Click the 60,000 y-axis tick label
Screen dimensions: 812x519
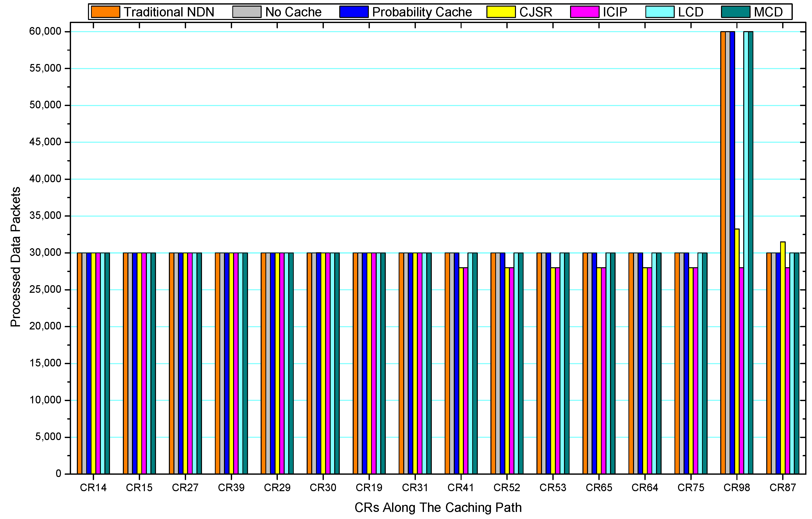point(45,31)
